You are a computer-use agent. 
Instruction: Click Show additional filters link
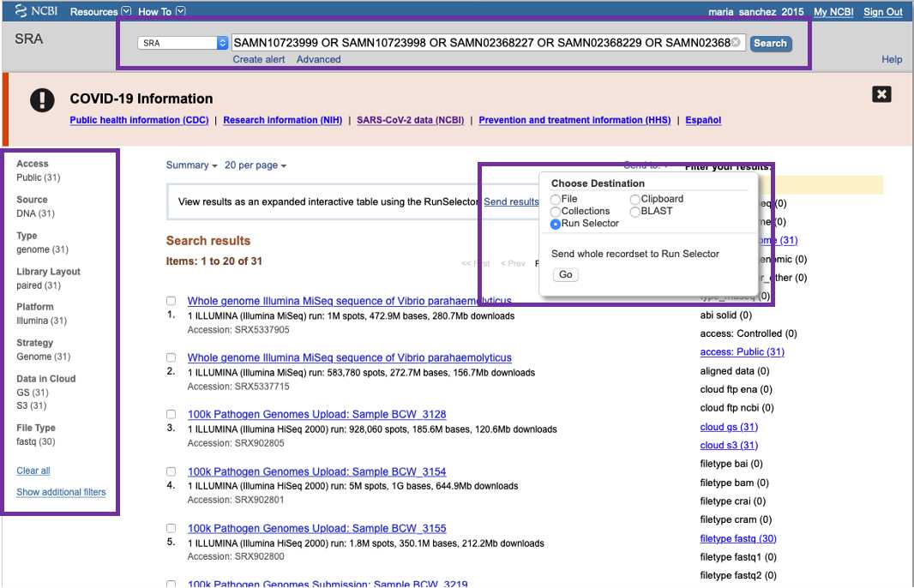[61, 492]
